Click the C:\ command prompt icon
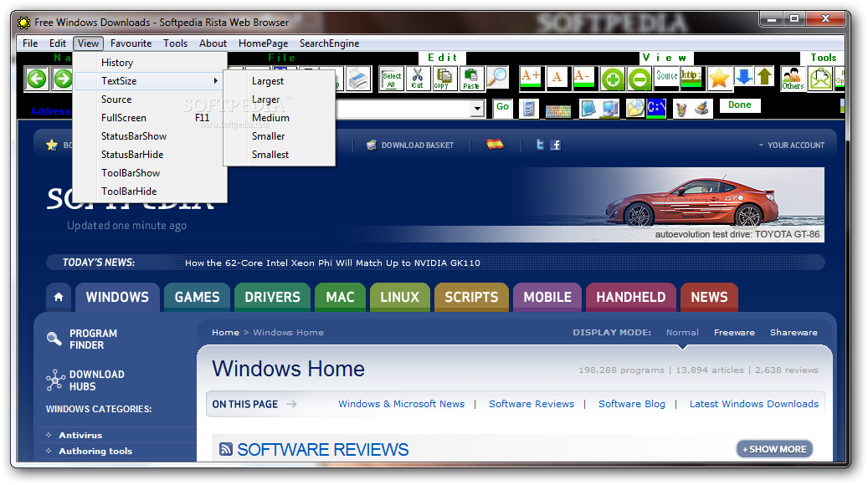 [656, 109]
